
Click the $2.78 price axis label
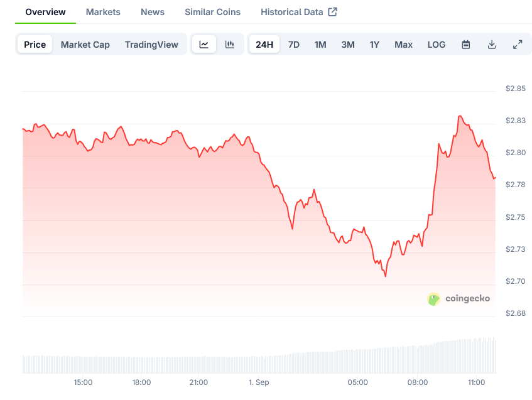[516, 185]
